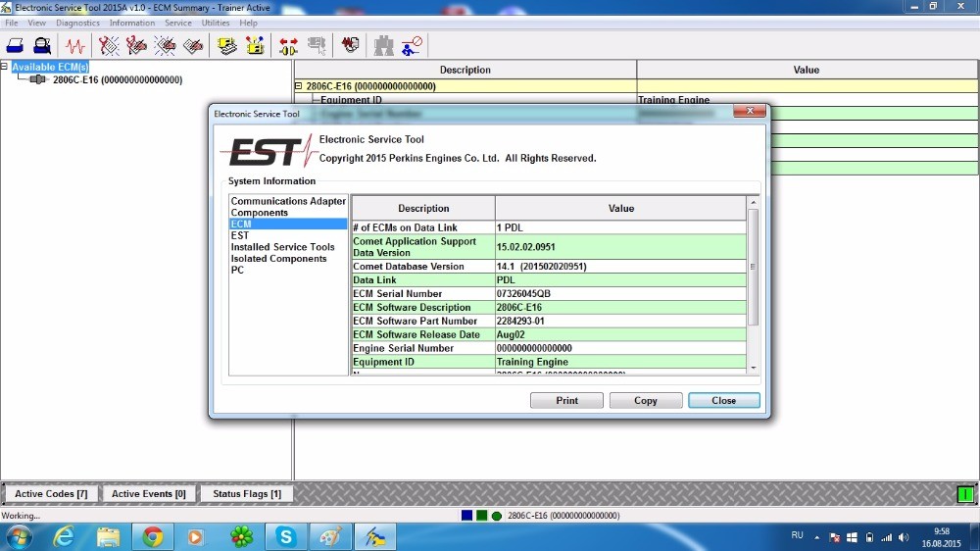This screenshot has width=980, height=551.
Task: Click the ECM Serial Number value 07326045QB
Action: [x=523, y=294]
